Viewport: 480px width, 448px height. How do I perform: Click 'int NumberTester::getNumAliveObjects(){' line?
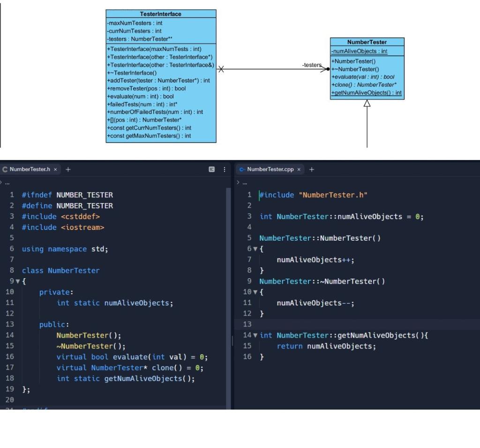(x=344, y=335)
